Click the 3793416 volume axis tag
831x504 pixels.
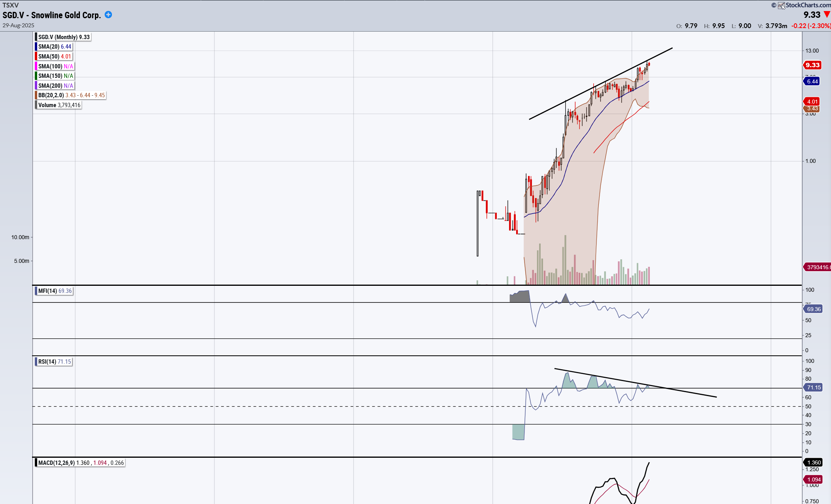click(x=817, y=267)
